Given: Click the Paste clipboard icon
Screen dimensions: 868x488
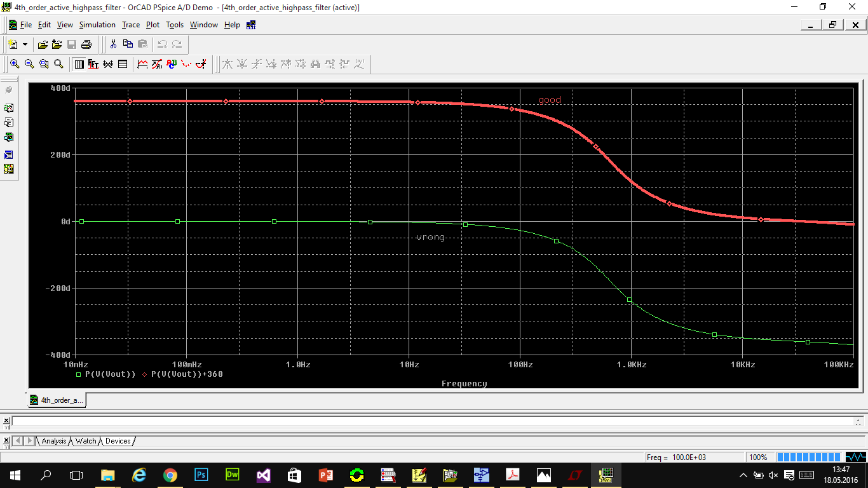Looking at the screenshot, I should [x=142, y=44].
